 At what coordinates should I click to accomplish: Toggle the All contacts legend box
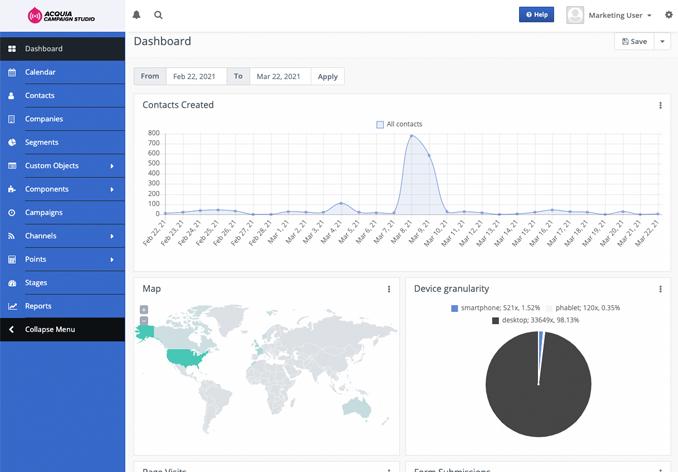tap(380, 124)
